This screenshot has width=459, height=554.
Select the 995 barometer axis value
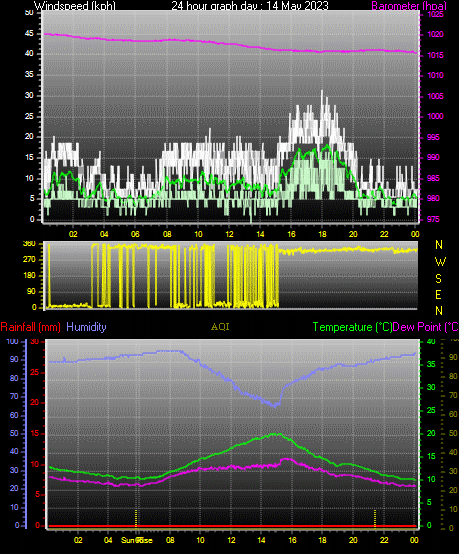[433, 137]
